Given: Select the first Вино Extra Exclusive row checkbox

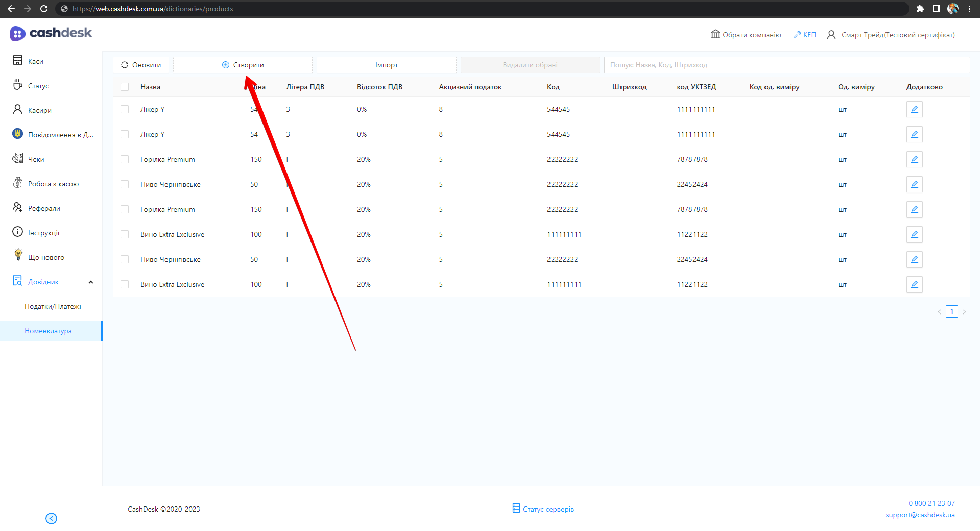Looking at the screenshot, I should coord(125,234).
